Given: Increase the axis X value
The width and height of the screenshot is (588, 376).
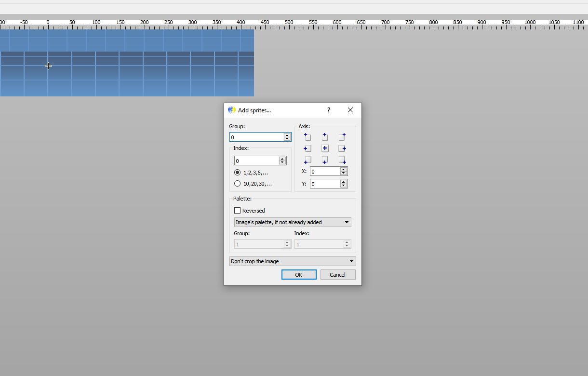Looking at the screenshot, I should tap(344, 169).
